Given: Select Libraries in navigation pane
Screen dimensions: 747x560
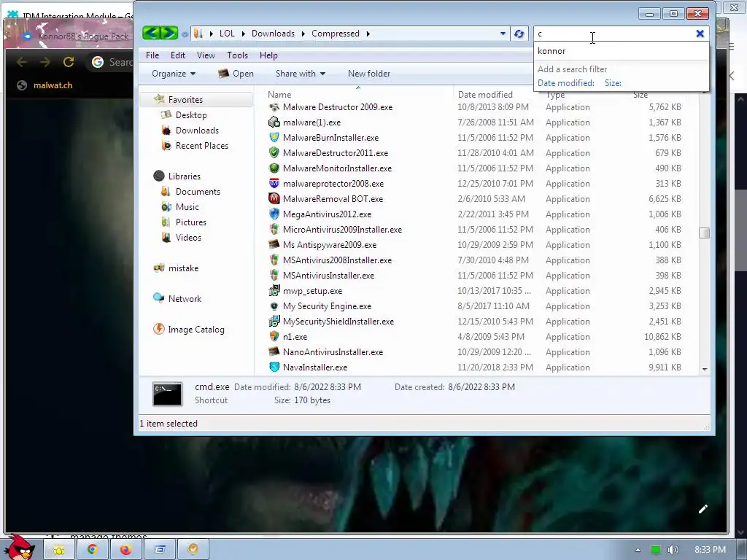Looking at the screenshot, I should click(x=177, y=176).
